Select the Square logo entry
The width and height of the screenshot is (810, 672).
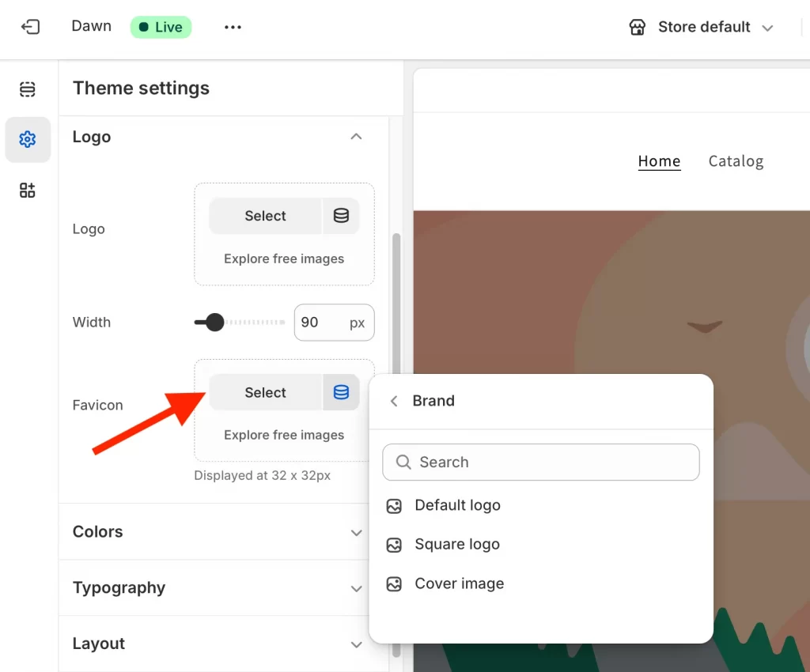pyautogui.click(x=456, y=544)
